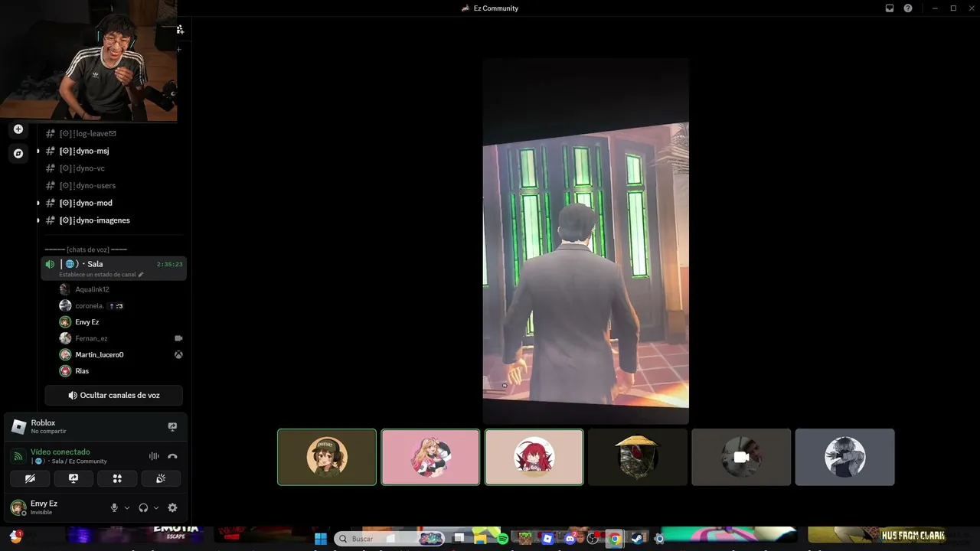Click the Xbox icon beside Martin_lucero0
980x551 pixels.
pos(178,355)
